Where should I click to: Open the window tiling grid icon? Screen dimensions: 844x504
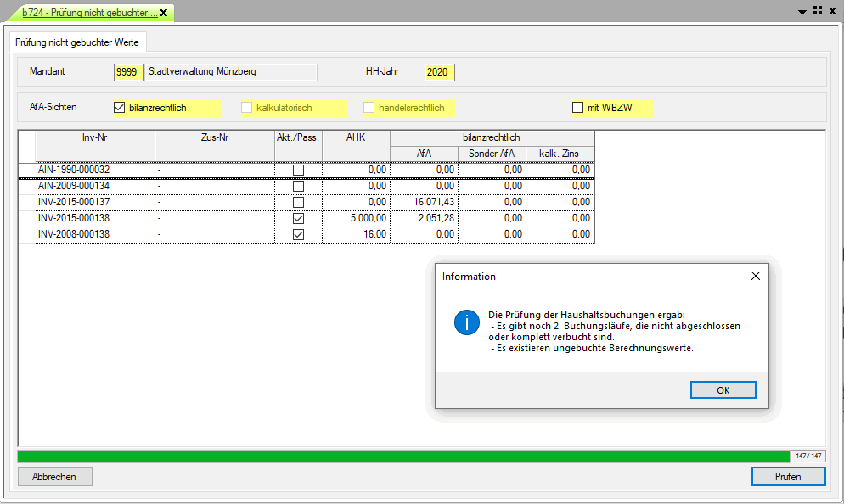tap(818, 11)
